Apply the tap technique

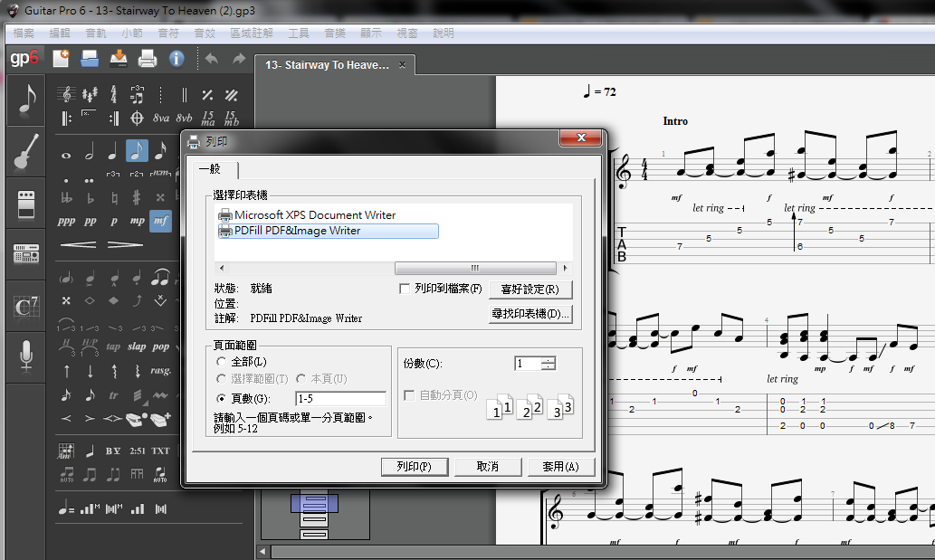113,346
